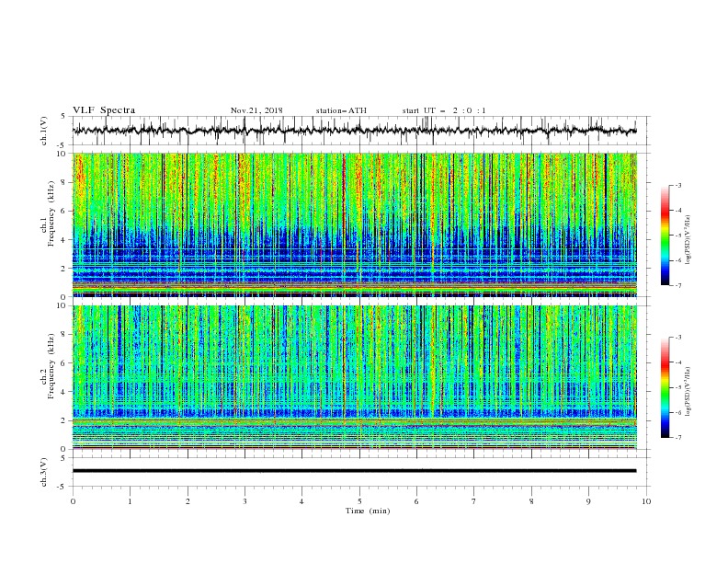Click the "6" frequency tick of ch.1 spectrogram
The image size is (728, 563).
(x=64, y=211)
